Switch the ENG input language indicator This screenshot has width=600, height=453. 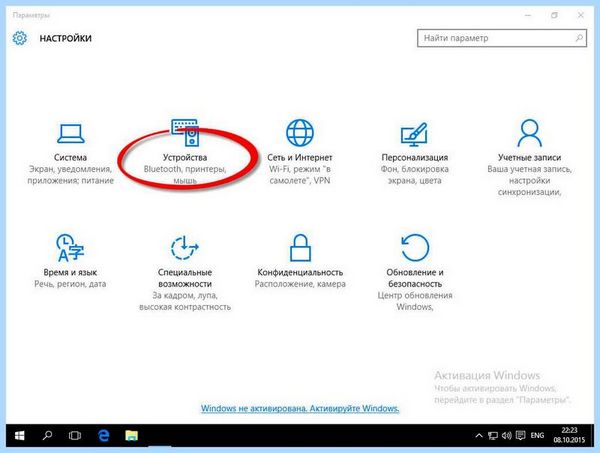pyautogui.click(x=537, y=435)
